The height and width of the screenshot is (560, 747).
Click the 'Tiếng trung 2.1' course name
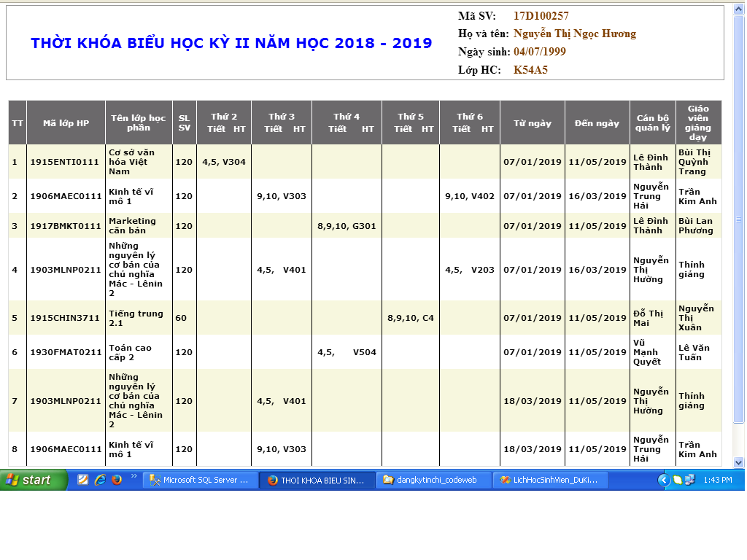pos(136,318)
